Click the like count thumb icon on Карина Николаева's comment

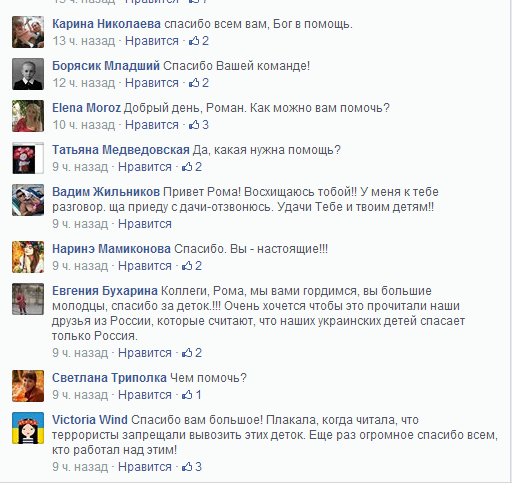click(x=194, y=41)
